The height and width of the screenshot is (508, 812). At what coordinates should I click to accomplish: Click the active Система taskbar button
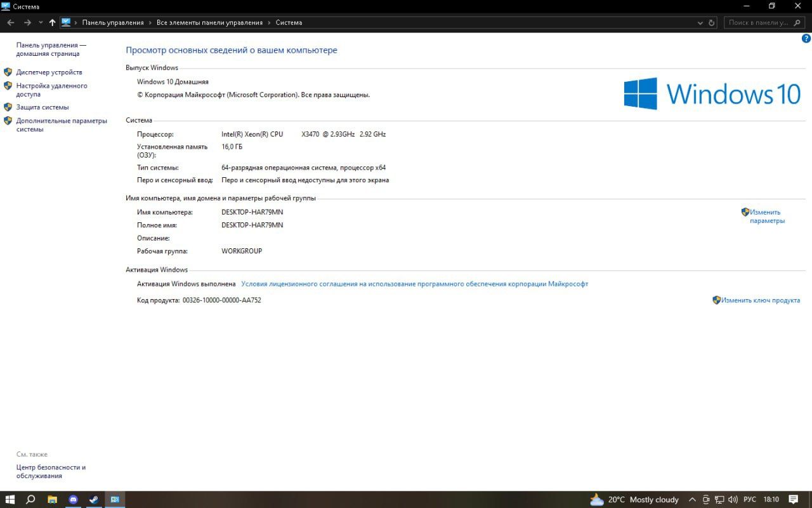(x=115, y=500)
